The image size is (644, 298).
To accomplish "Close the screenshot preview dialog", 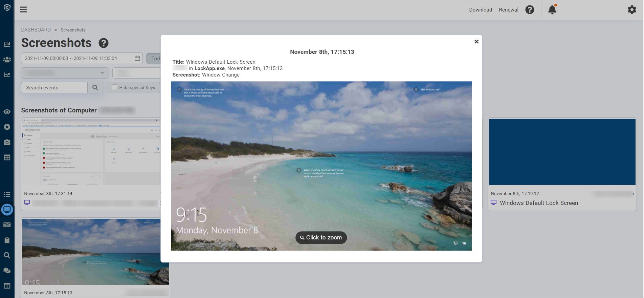I will [x=476, y=42].
